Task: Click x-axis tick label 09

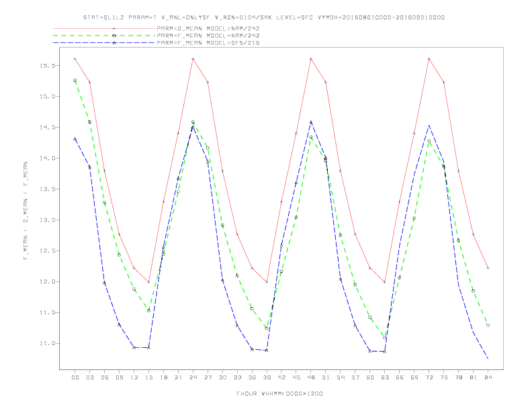Action: (120, 377)
